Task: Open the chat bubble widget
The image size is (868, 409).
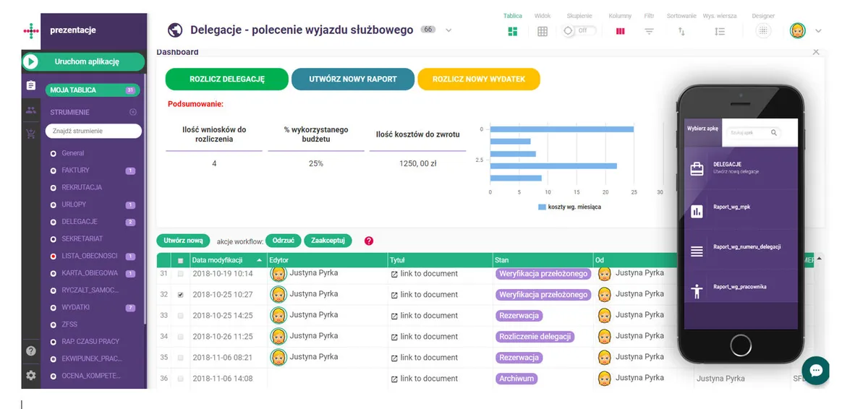Action: coord(816,370)
